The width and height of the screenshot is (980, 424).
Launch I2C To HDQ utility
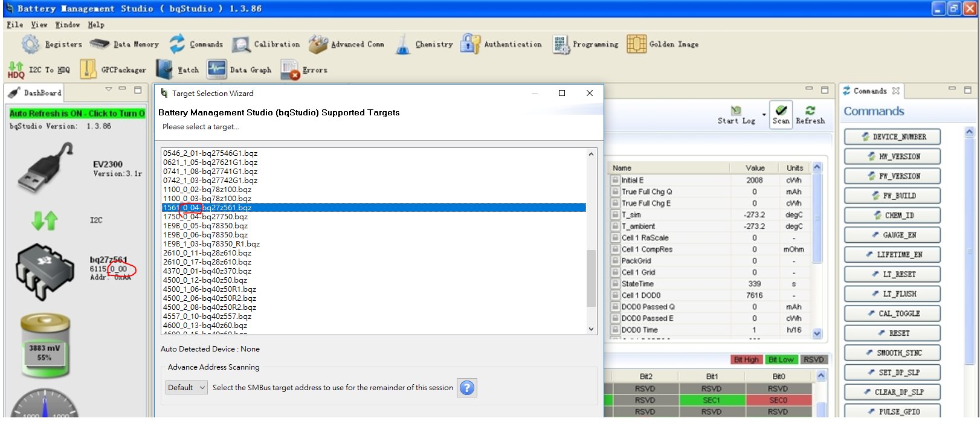(x=39, y=69)
